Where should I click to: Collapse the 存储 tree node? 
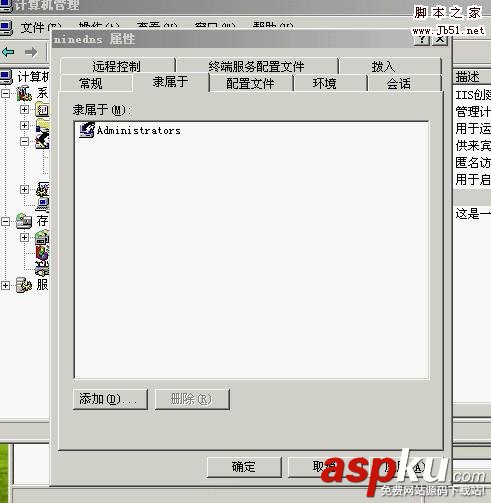[6, 221]
